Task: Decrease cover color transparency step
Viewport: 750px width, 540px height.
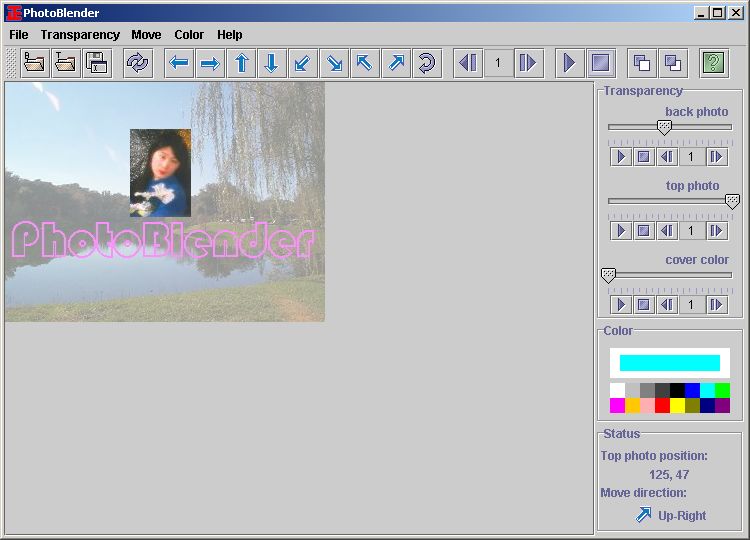Action: [x=667, y=305]
